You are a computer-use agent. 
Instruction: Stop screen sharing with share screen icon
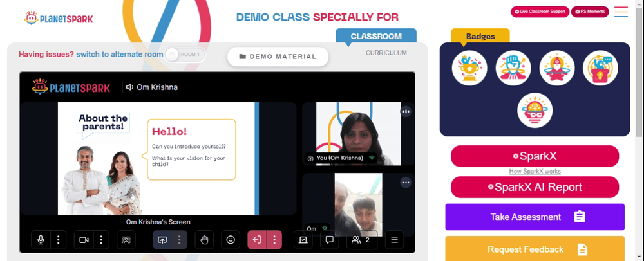point(162,240)
